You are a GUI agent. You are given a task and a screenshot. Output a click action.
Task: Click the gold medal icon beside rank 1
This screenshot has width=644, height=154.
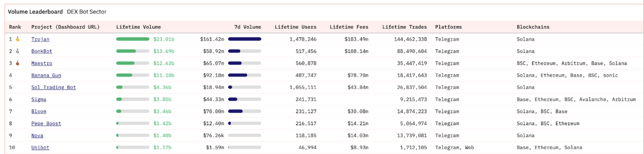(x=17, y=39)
